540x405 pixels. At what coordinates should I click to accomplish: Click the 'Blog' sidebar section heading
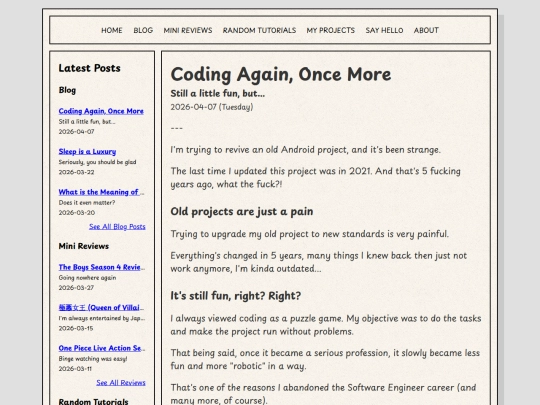coord(67,90)
